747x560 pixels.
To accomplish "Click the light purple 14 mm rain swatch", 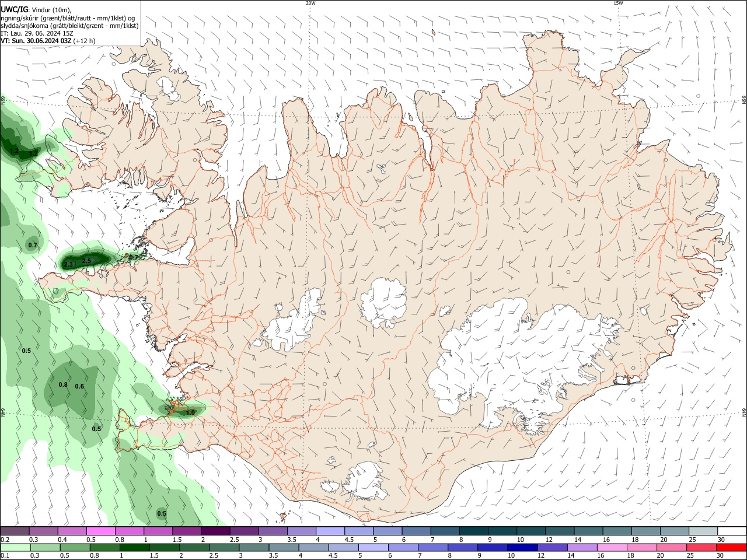I will 582,547.
